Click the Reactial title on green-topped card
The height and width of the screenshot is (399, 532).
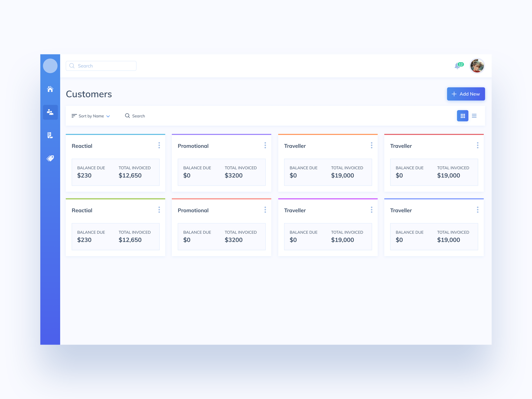tap(82, 210)
